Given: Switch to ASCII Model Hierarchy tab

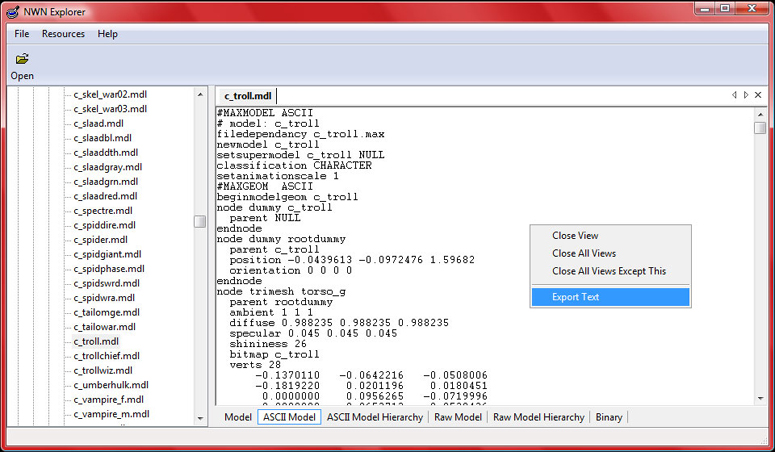Looking at the screenshot, I should 375,417.
